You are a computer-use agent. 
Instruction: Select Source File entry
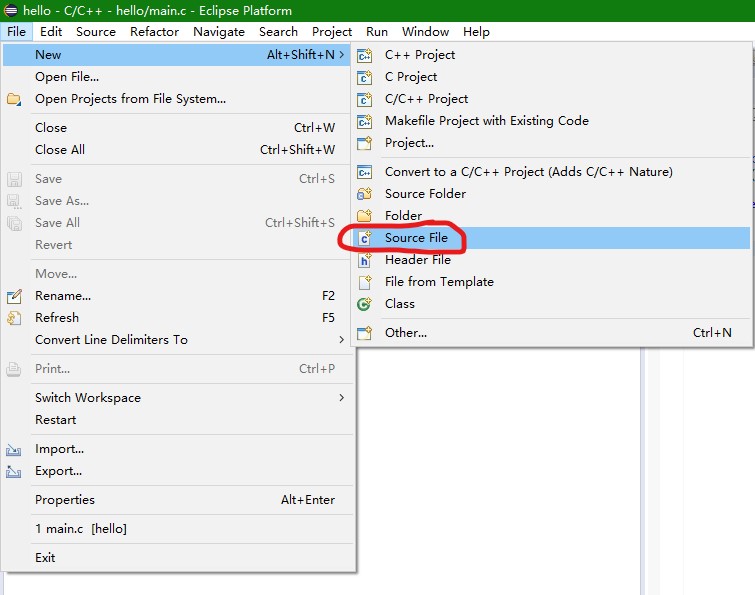coord(551,238)
